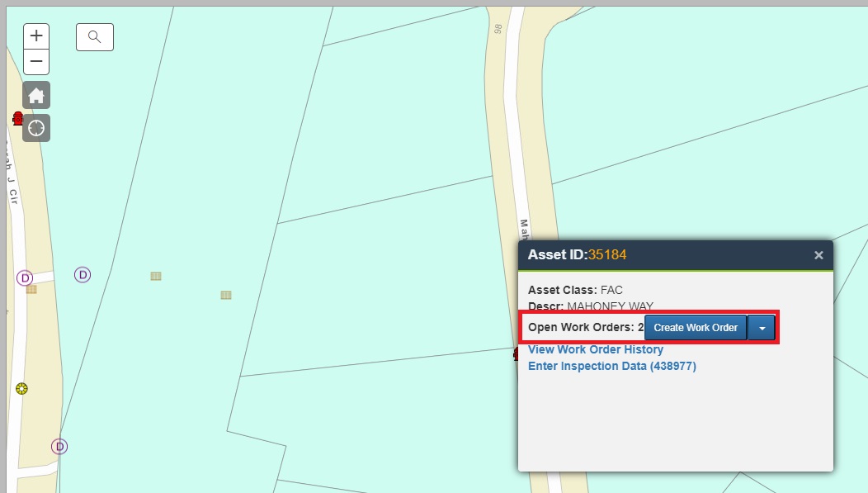
Task: Click the Open Work Orders count text
Action: 582,327
